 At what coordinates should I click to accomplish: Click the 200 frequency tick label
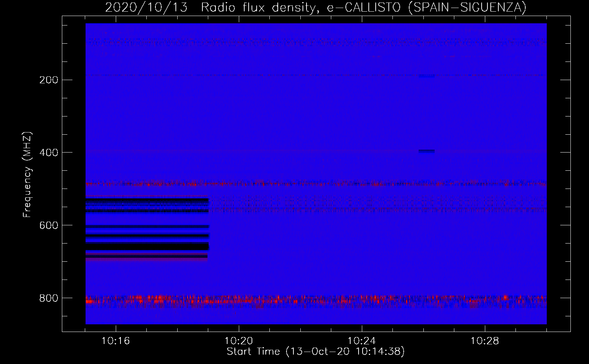tap(49, 80)
